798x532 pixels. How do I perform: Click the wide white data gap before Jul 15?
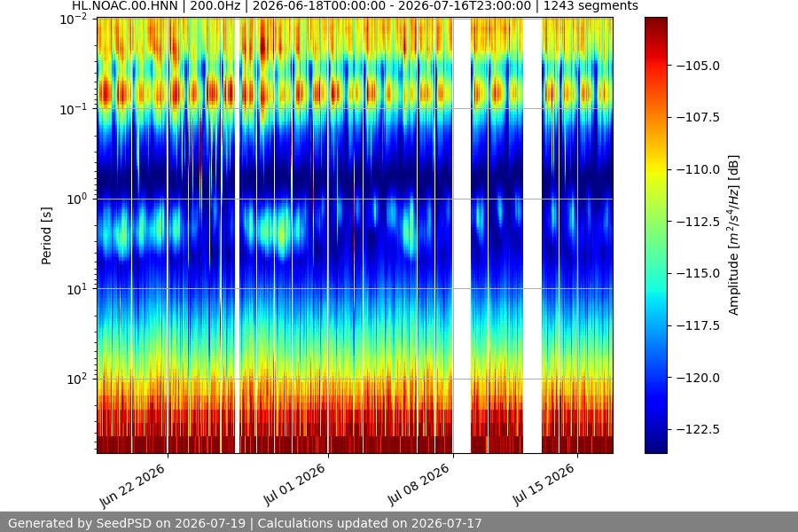point(532,235)
